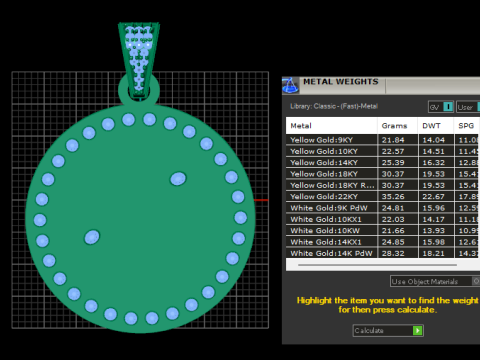Screen dimensions: 480x360
Task: Sort by the Grams column header
Action: click(398, 126)
